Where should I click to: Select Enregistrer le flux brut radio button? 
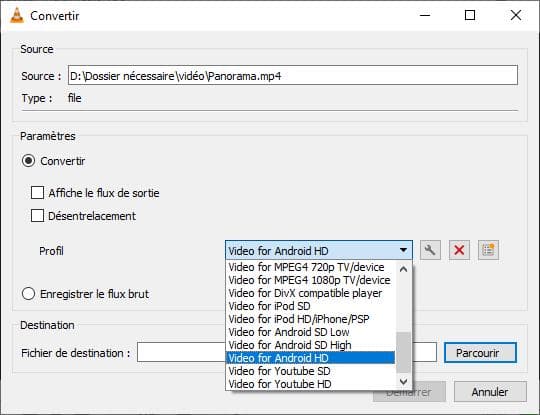click(x=28, y=294)
